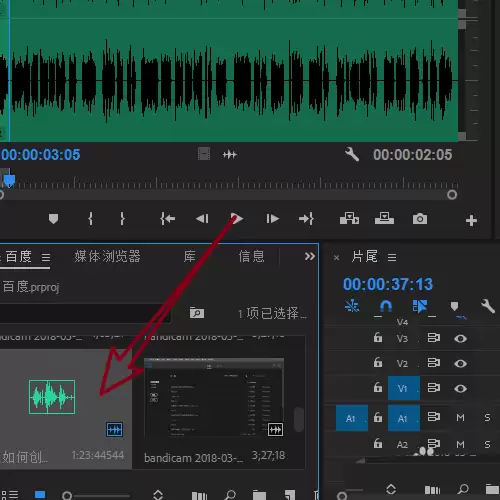The image size is (500, 500).
Task: Click the source monitor playhead marker
Action: point(9,179)
